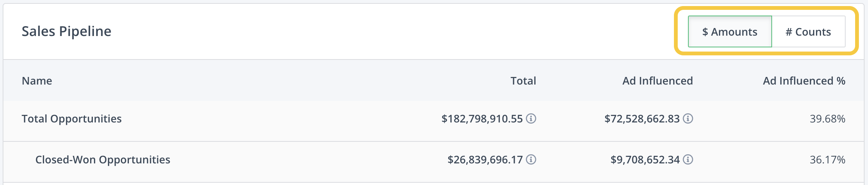Screen dimensions: 868x185
Task: Click the $182,798,910.55 total value
Action: tap(482, 119)
